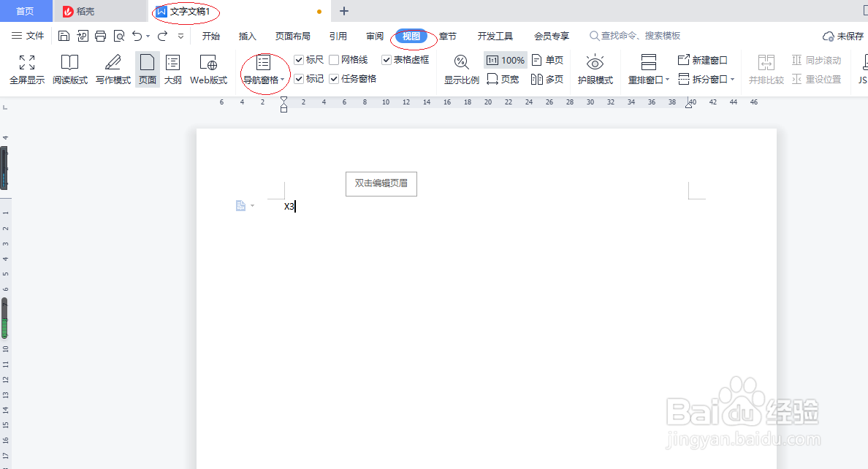Toggle the 网格线 gridlines checkbox

333,60
